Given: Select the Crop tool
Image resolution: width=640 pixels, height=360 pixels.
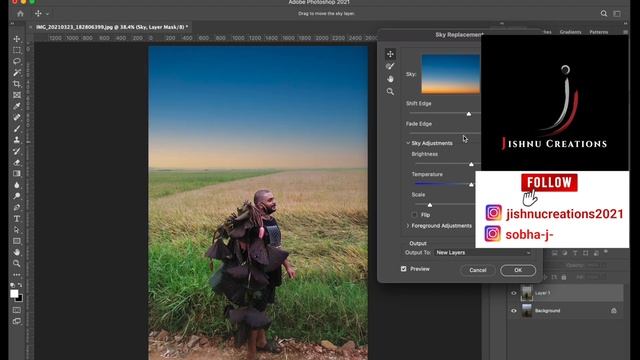Looking at the screenshot, I should (17, 84).
